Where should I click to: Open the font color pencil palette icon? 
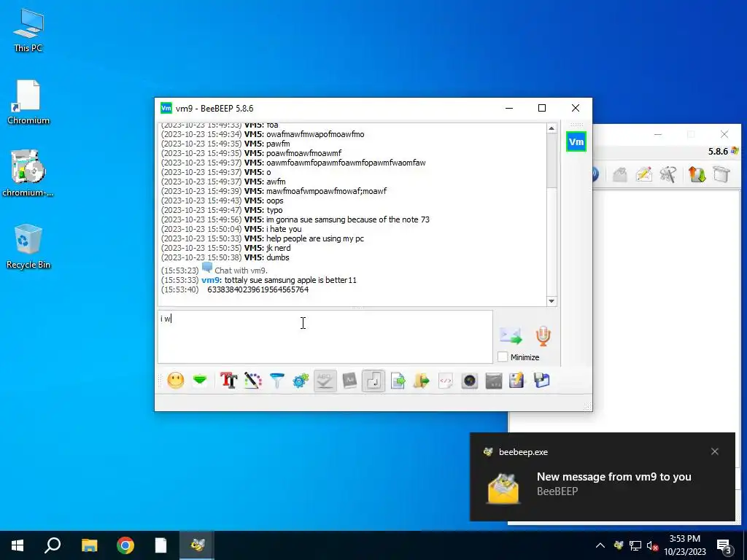point(253,381)
